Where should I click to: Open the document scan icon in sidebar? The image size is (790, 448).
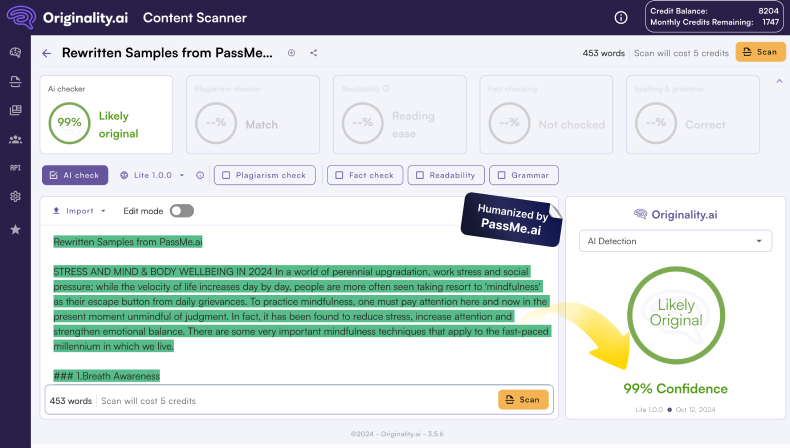point(16,81)
